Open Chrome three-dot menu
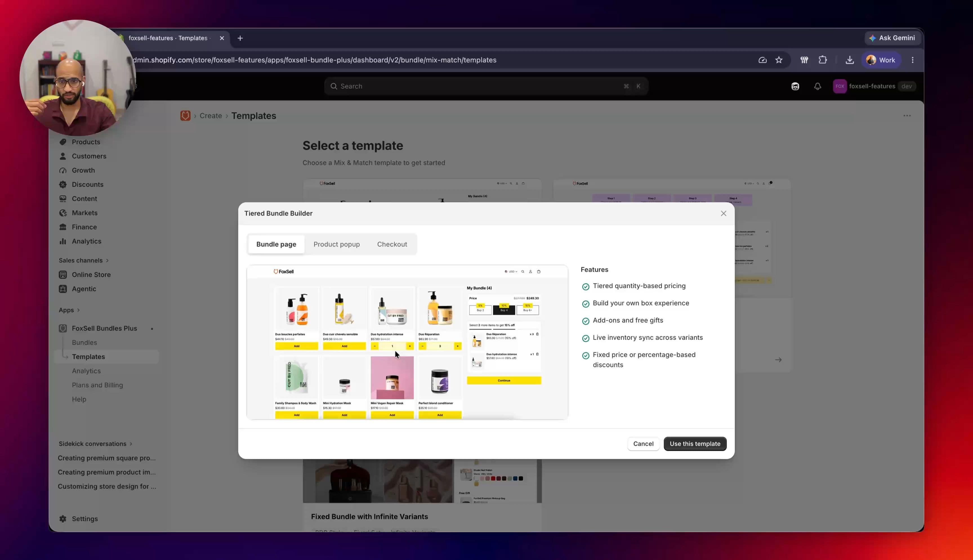The image size is (973, 560). pyautogui.click(x=912, y=60)
